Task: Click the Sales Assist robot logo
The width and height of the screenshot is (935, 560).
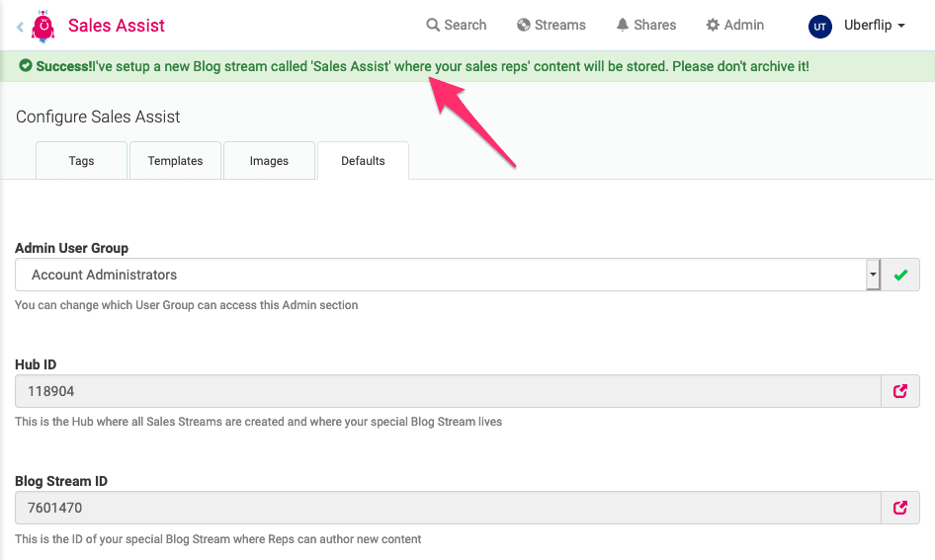Action: (x=42, y=27)
